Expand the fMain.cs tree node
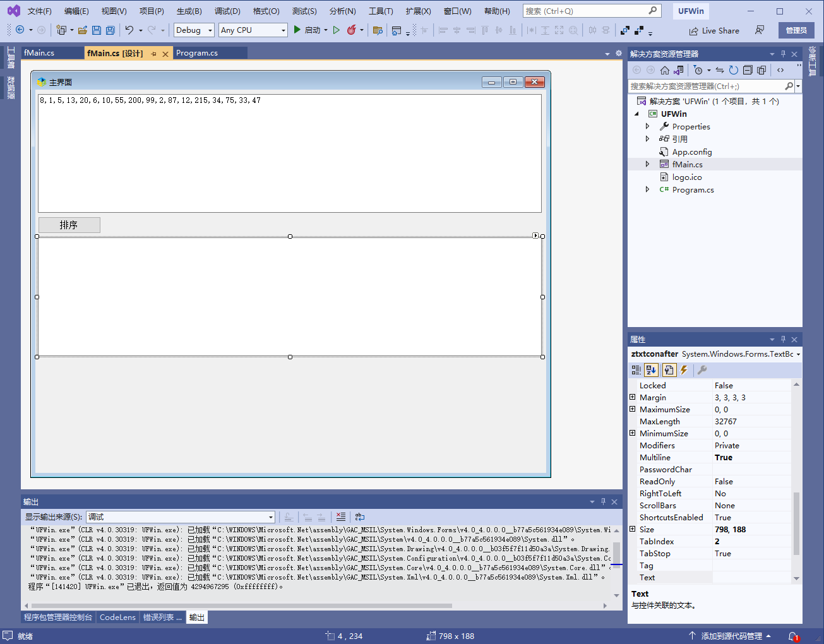 tap(647, 164)
